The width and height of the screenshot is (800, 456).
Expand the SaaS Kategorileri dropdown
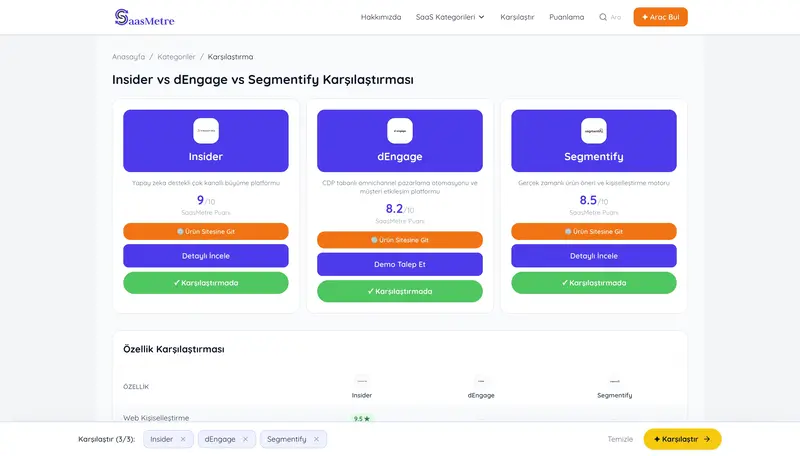[x=450, y=17]
